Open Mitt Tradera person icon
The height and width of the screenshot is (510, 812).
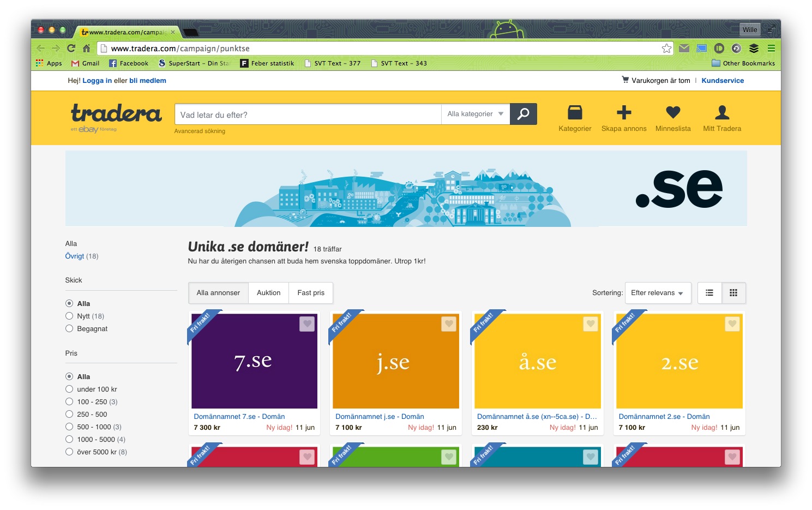[x=722, y=112]
